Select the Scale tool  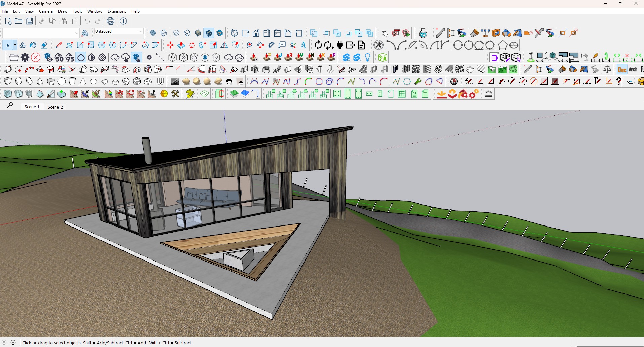[213, 45]
